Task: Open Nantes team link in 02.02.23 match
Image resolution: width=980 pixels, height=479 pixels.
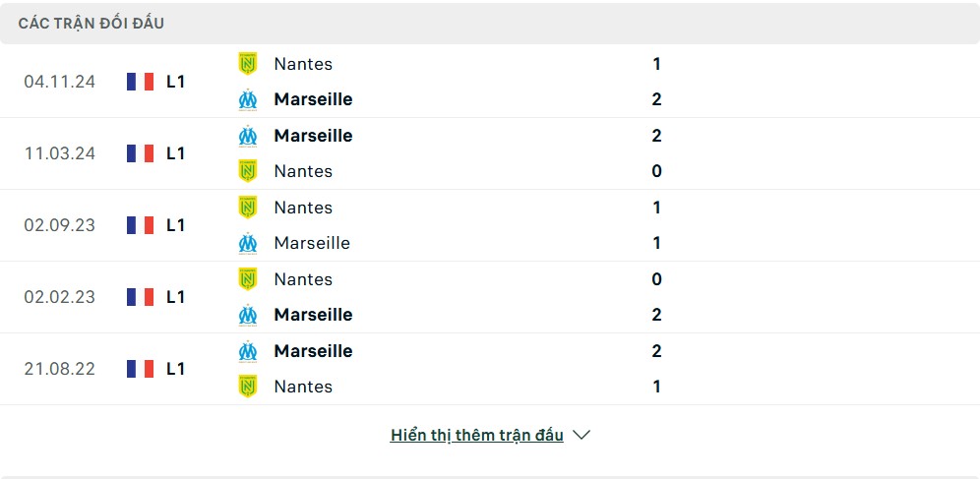Action: click(x=303, y=279)
